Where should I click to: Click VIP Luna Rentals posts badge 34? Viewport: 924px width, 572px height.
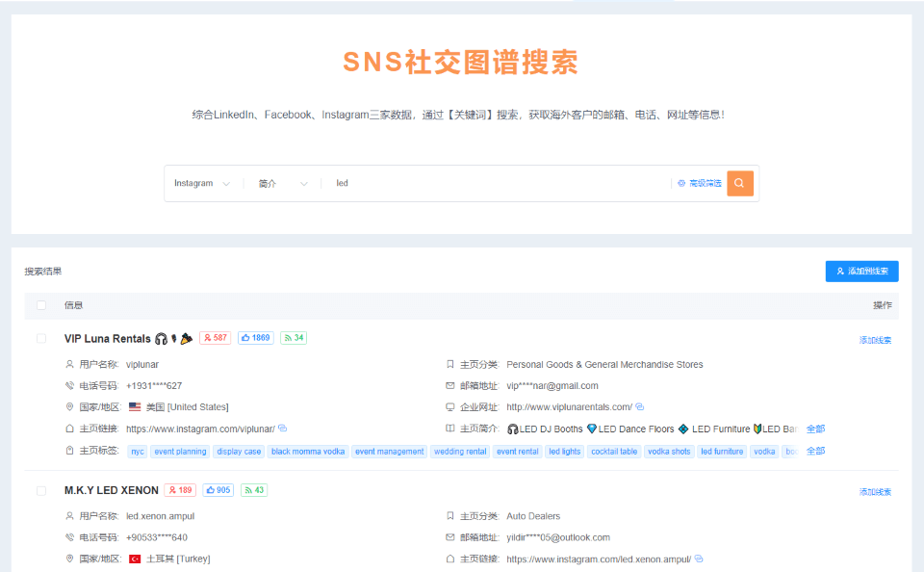294,338
